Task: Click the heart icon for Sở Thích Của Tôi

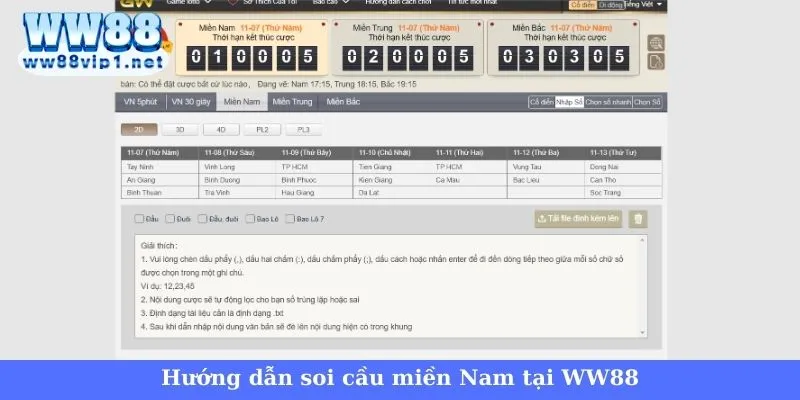Action: (233, 2)
